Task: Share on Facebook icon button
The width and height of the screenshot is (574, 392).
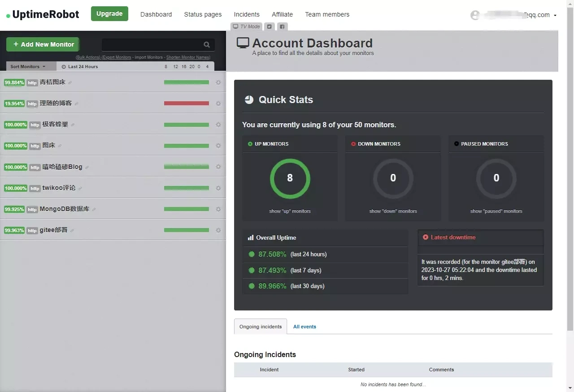Action: pyautogui.click(x=282, y=26)
